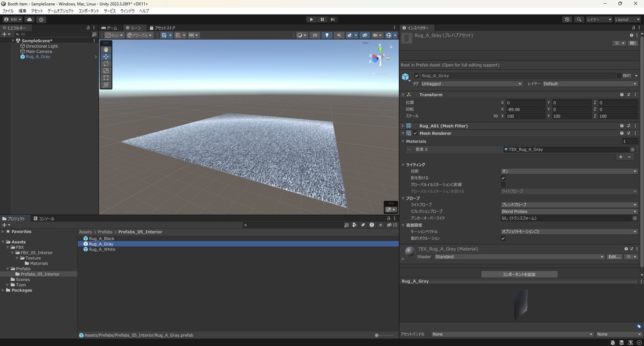The image size is (644, 346).
Task: Select the Hand view tool in scene
Action: (x=106, y=49)
